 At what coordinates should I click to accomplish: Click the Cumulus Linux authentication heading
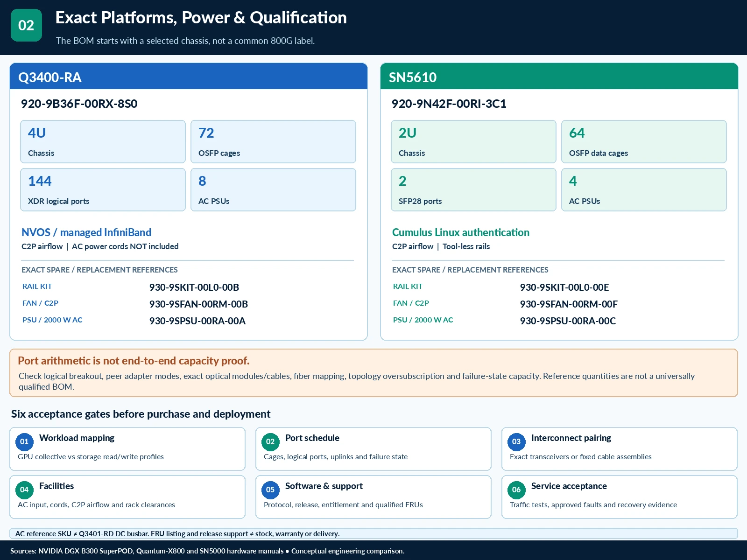pyautogui.click(x=461, y=232)
